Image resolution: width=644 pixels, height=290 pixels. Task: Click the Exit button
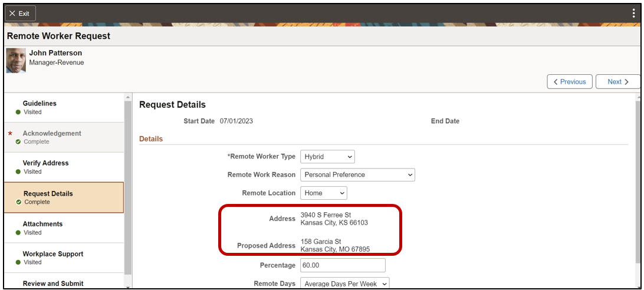click(x=21, y=14)
